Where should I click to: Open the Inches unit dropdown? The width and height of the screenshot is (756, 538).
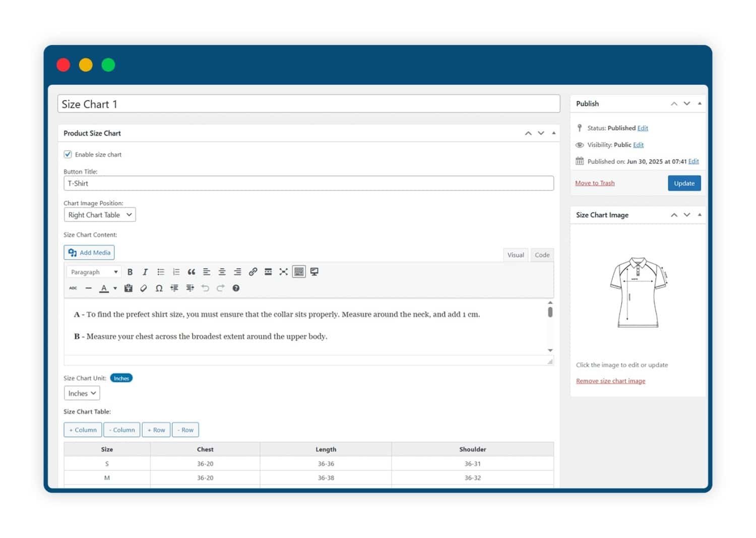[x=82, y=393]
